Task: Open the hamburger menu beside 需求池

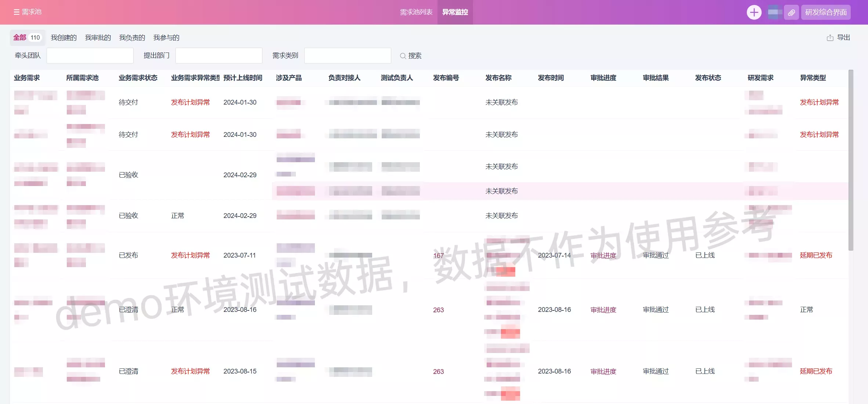Action: 16,12
